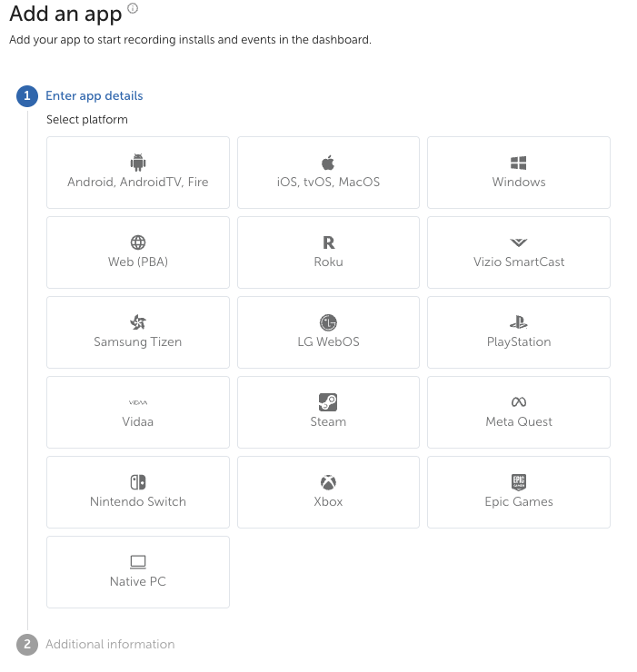Viewport: 637px width, 672px height.
Task: Pick the Samsung Tizen label
Action: [138, 342]
